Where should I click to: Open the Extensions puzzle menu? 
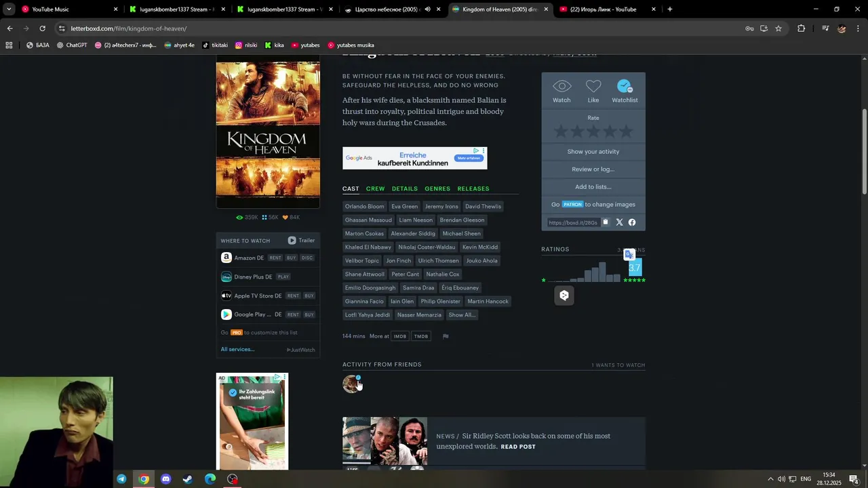pos(802,28)
